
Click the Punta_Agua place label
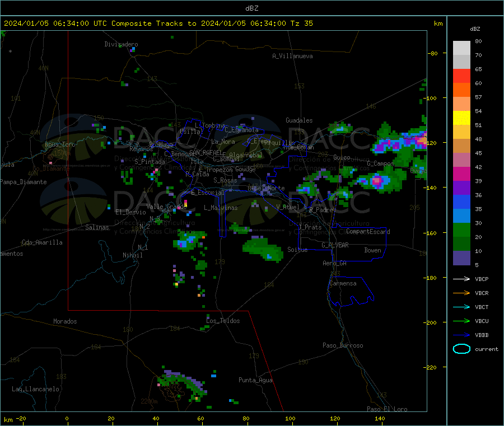[x=255, y=380]
